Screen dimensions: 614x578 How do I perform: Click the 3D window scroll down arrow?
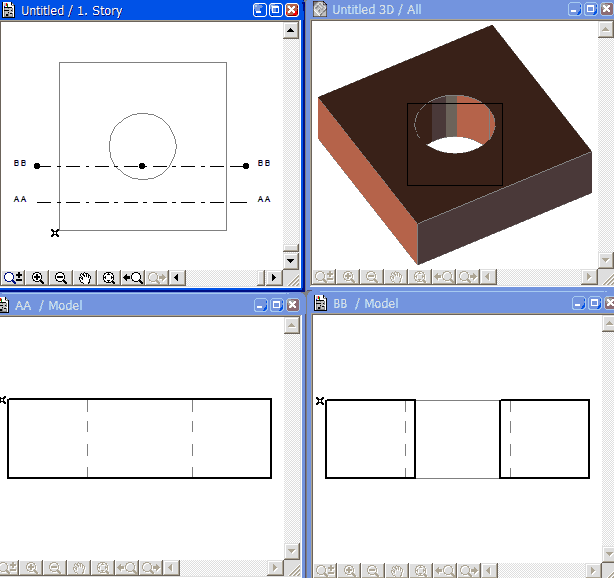(x=605, y=260)
